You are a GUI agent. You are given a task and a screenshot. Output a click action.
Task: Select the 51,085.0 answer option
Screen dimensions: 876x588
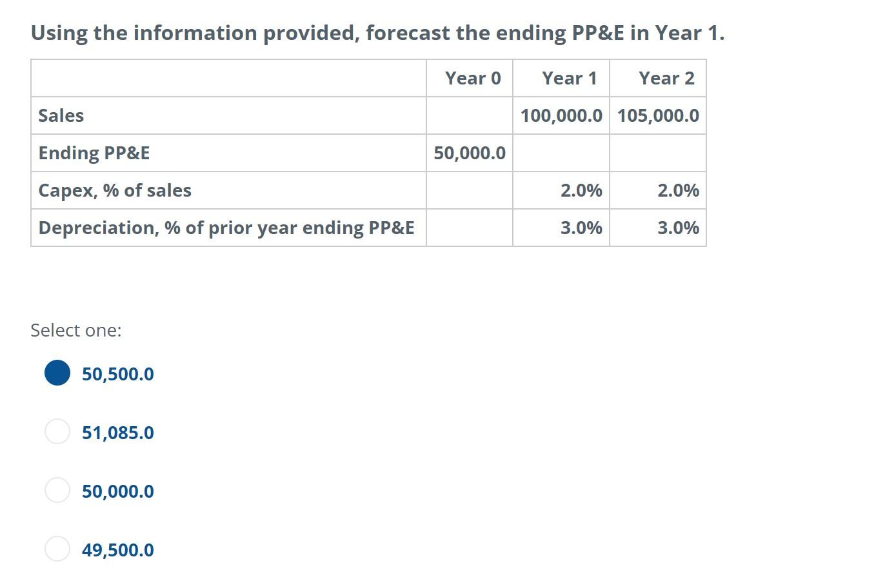pyautogui.click(x=57, y=432)
